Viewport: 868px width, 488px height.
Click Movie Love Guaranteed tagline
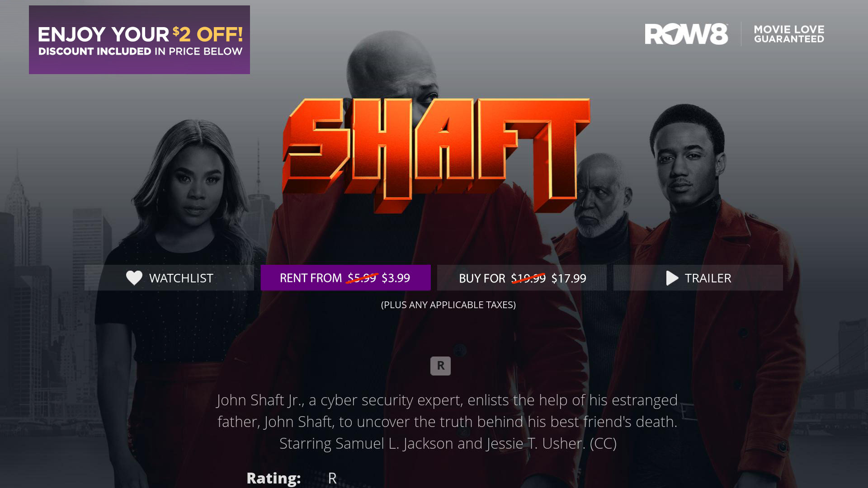pyautogui.click(x=789, y=34)
